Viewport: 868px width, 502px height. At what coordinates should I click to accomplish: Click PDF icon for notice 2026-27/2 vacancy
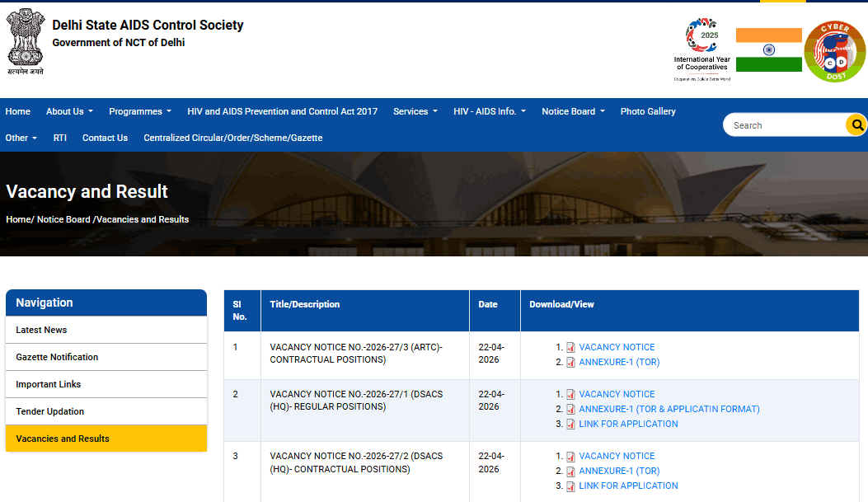pyautogui.click(x=570, y=456)
